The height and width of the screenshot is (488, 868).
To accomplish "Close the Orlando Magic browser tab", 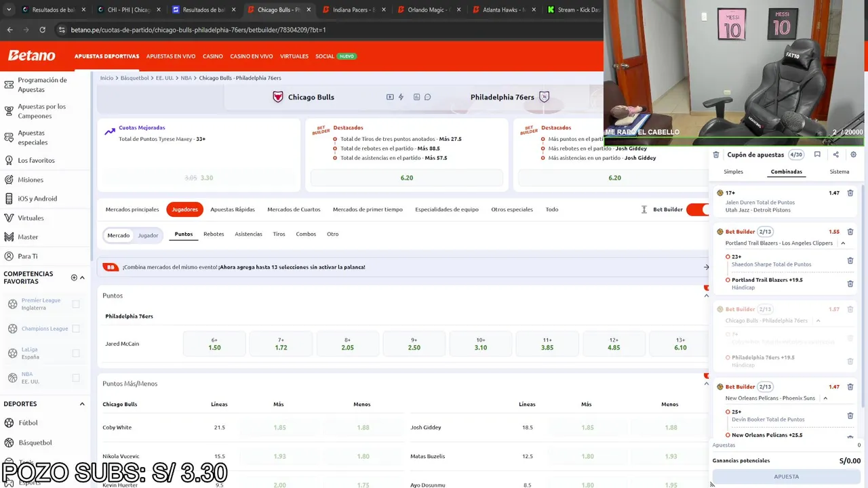I will 458,9.
